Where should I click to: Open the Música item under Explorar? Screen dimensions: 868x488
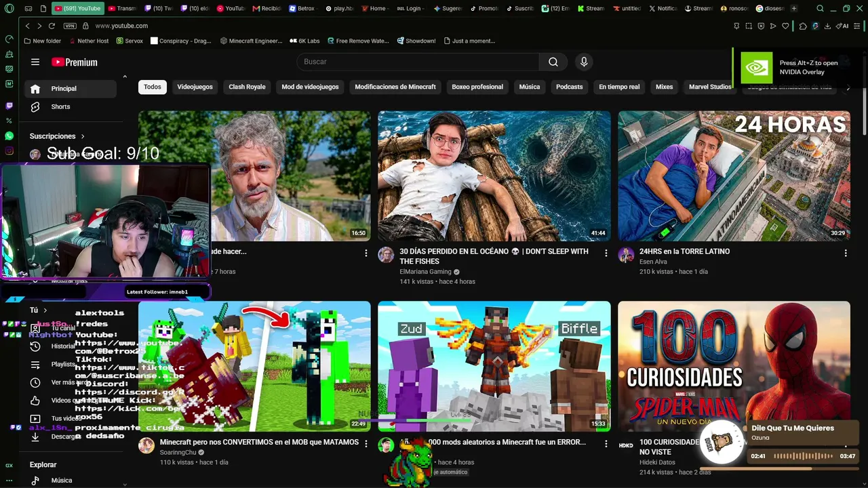(71, 481)
